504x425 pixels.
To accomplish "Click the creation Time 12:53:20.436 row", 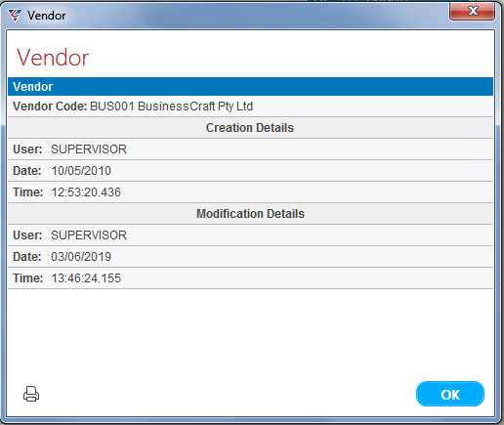I will [250, 192].
